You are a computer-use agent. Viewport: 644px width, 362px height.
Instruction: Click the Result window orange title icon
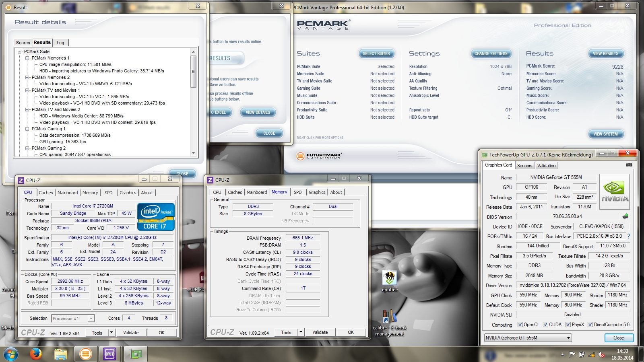pos(8,7)
